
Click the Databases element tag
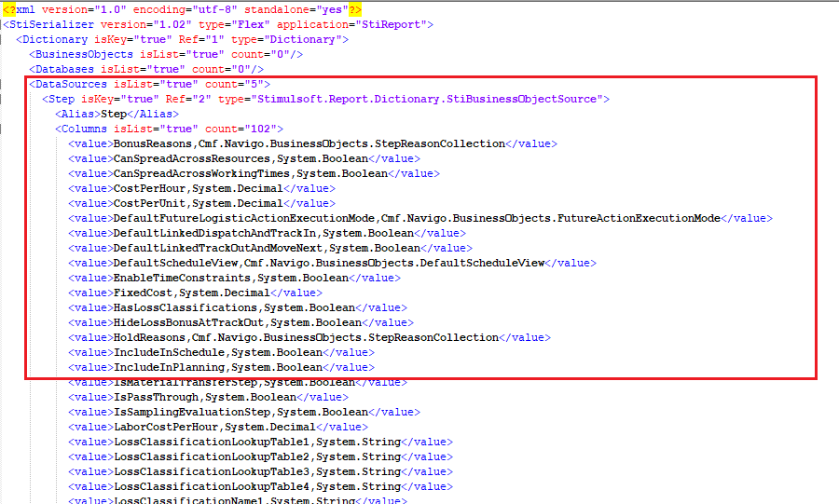[x=146, y=70]
